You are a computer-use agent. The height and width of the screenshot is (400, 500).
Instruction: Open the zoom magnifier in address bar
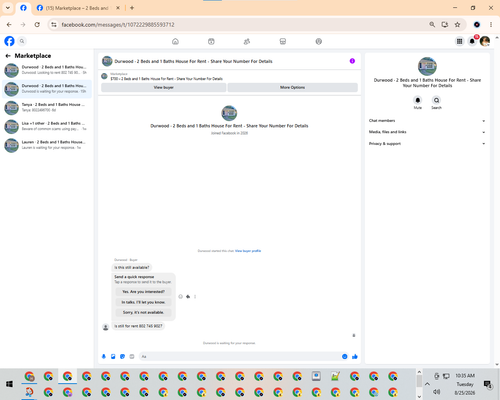pos(432,25)
